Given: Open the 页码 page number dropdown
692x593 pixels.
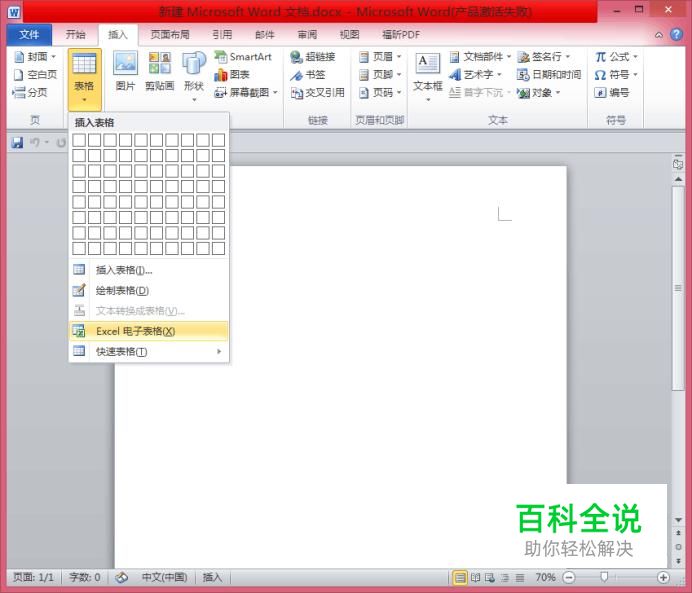Looking at the screenshot, I should coord(380,93).
